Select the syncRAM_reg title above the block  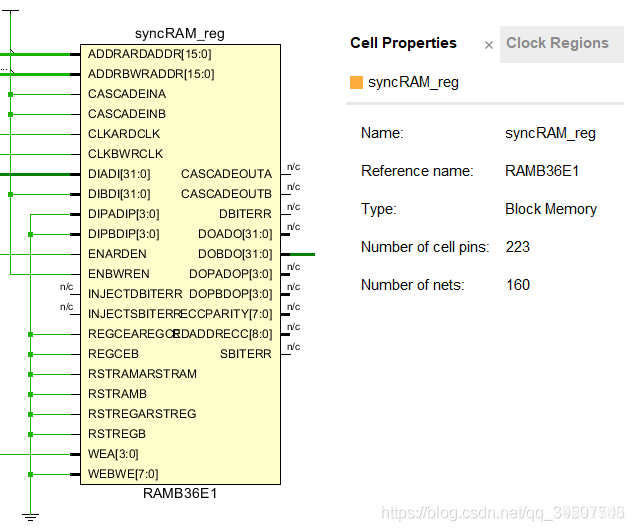(180, 33)
